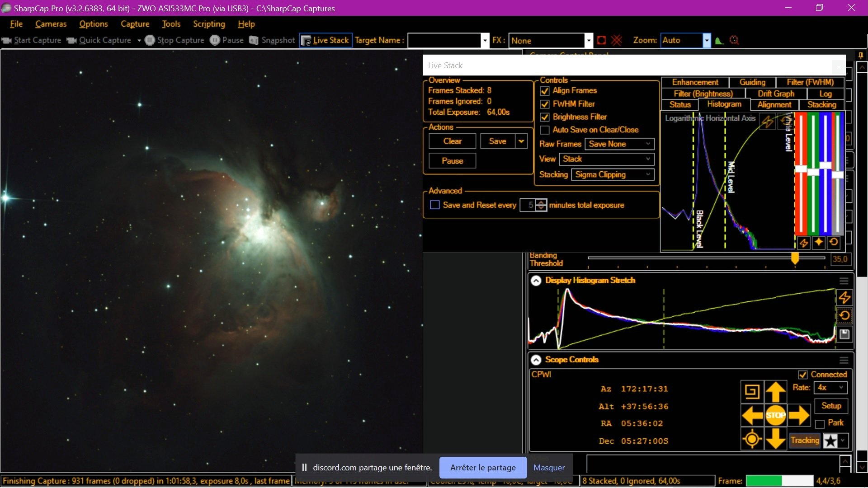The width and height of the screenshot is (868, 488).
Task: Toggle the Brightness Filter checkbox
Action: [x=545, y=117]
